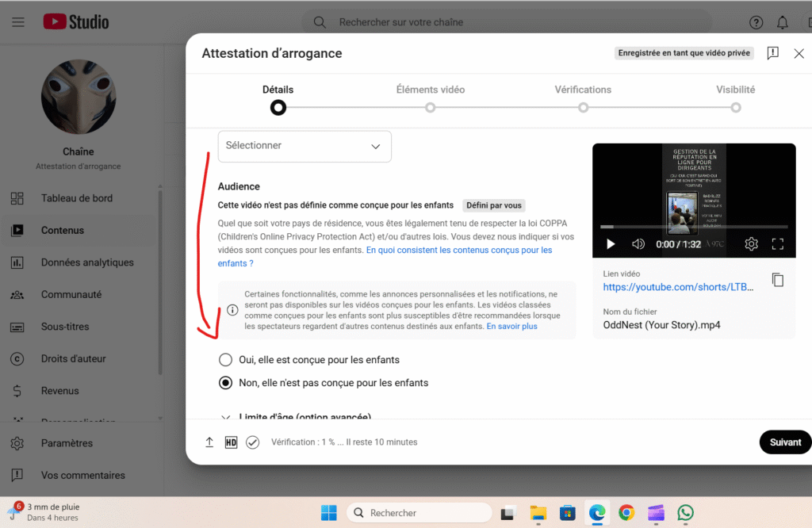Open playback settings gear on video preview
This screenshot has height=528, width=812.
(x=751, y=243)
